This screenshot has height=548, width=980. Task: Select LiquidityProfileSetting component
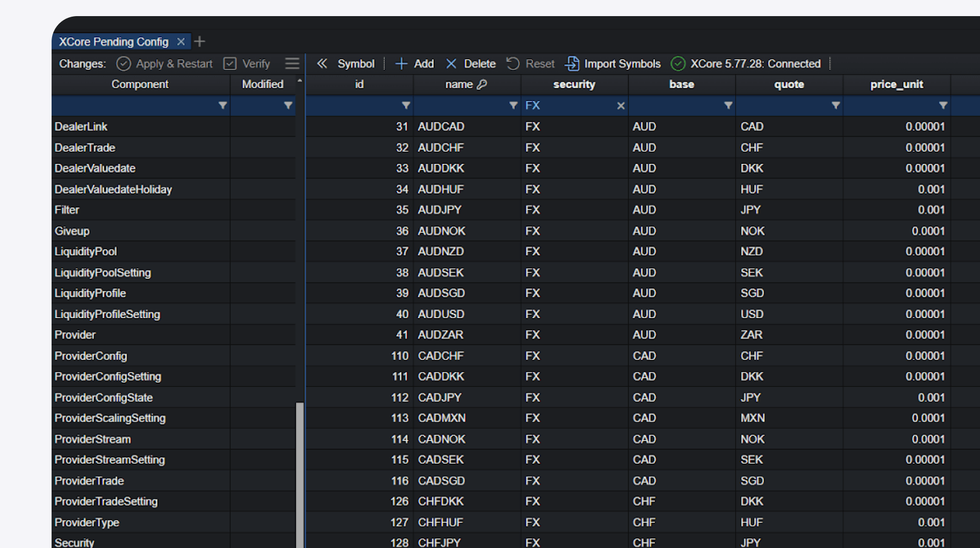tap(141, 314)
